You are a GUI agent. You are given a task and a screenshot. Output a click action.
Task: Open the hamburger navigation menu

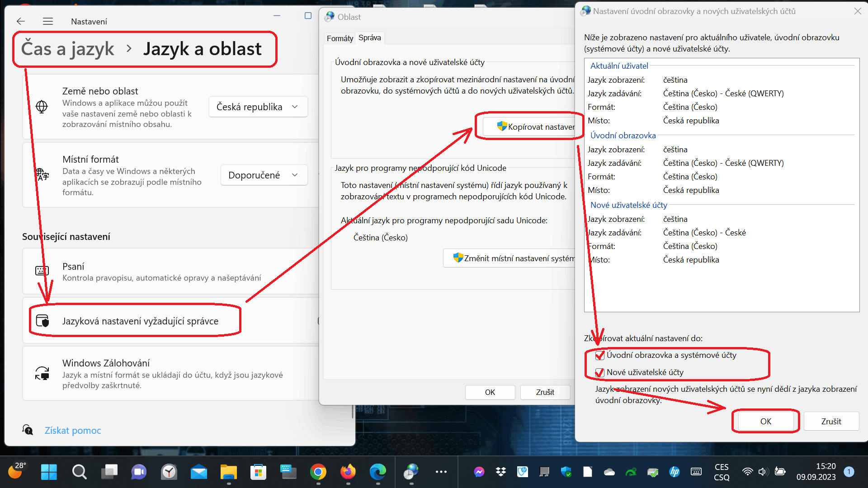click(x=48, y=21)
